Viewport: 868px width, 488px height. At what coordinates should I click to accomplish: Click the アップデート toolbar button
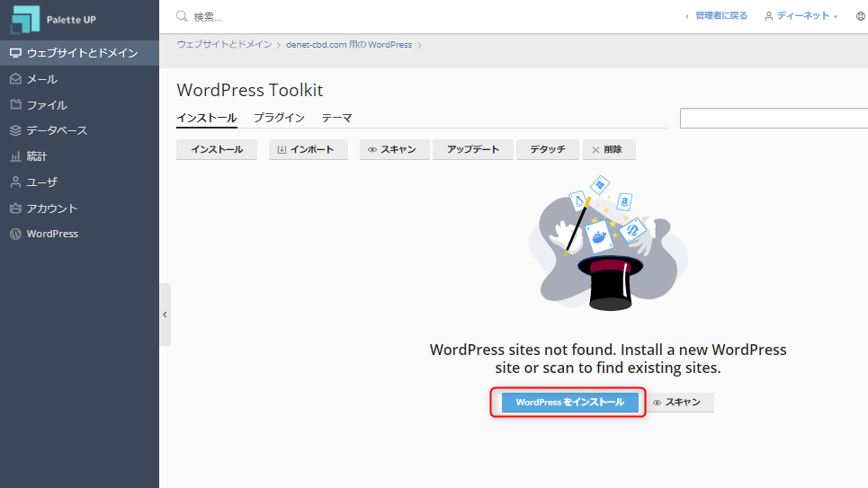pyautogui.click(x=473, y=149)
